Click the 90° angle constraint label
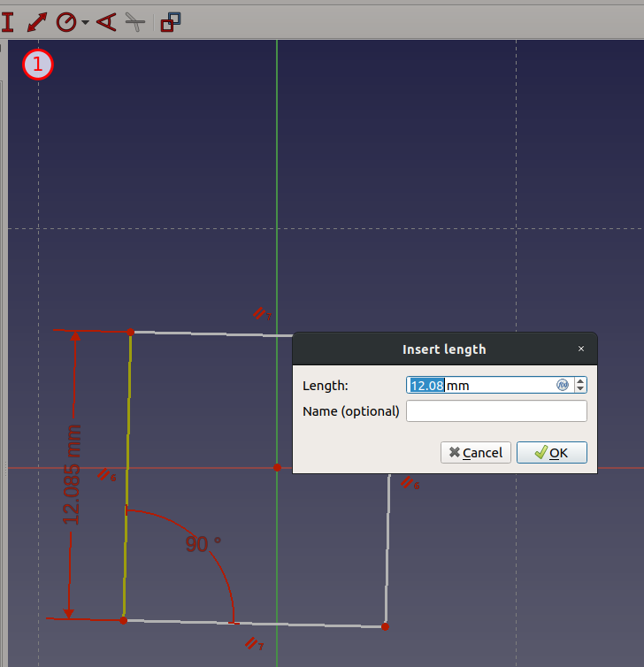This screenshot has height=667, width=644. (203, 544)
